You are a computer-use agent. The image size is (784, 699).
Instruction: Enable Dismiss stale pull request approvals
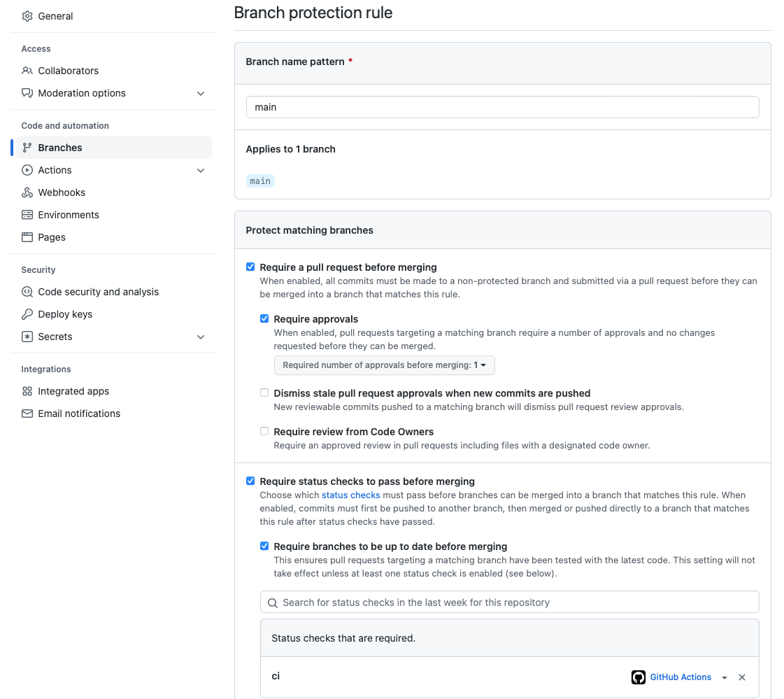pos(264,393)
